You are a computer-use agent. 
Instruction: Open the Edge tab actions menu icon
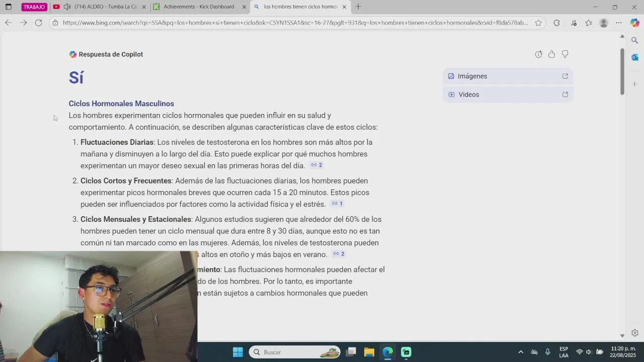pos(8,7)
